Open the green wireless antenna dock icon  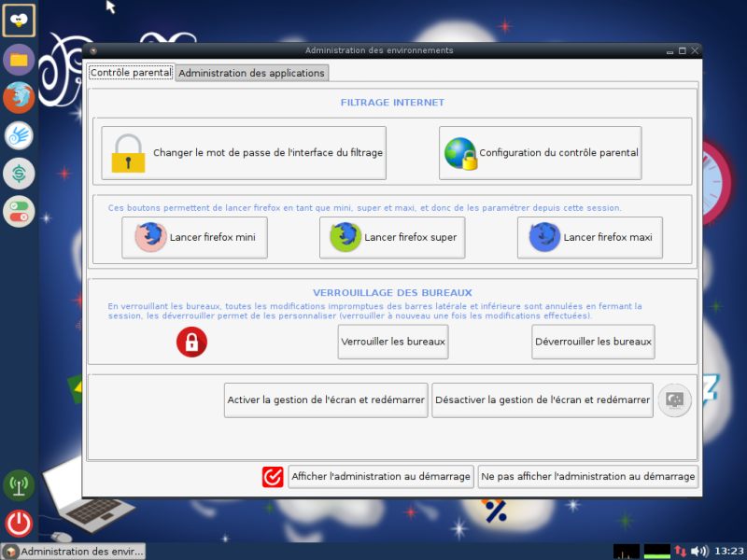[19, 485]
